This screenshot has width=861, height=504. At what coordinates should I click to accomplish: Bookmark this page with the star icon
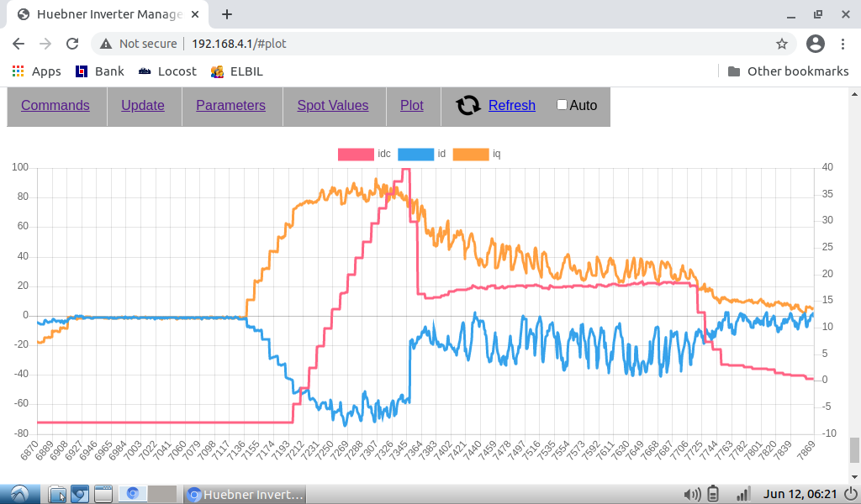pyautogui.click(x=781, y=44)
